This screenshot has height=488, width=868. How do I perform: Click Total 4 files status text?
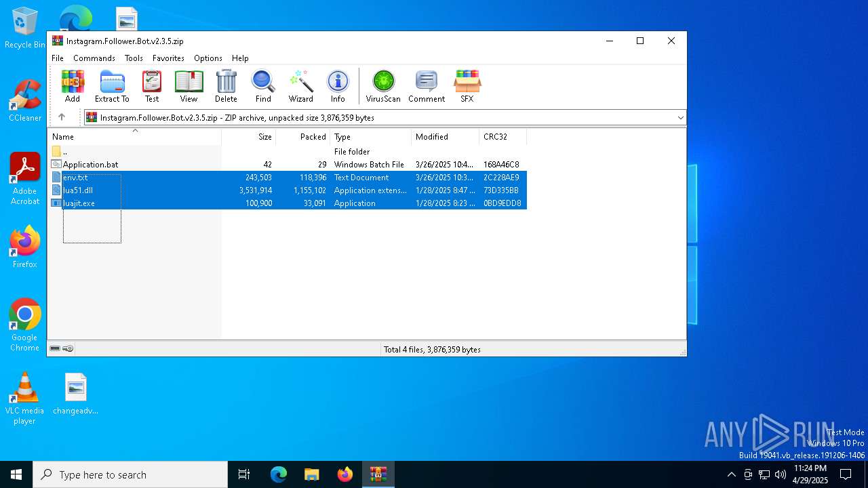432,350
